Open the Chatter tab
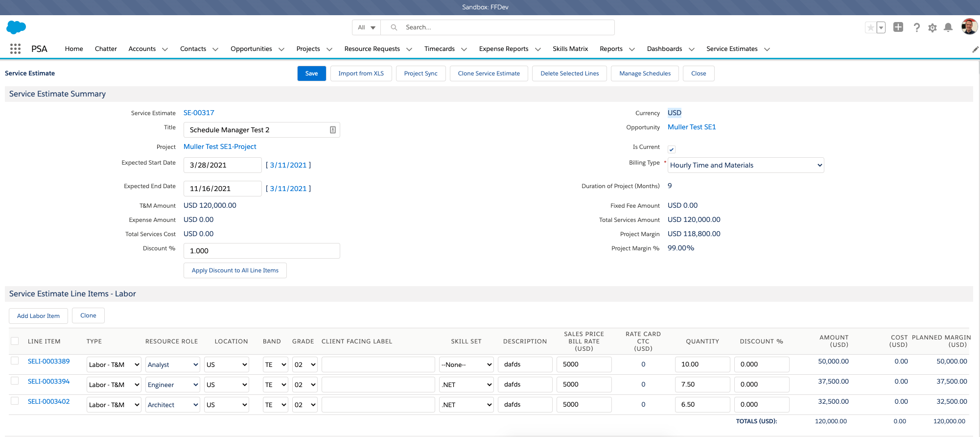980x437 pixels. 106,49
